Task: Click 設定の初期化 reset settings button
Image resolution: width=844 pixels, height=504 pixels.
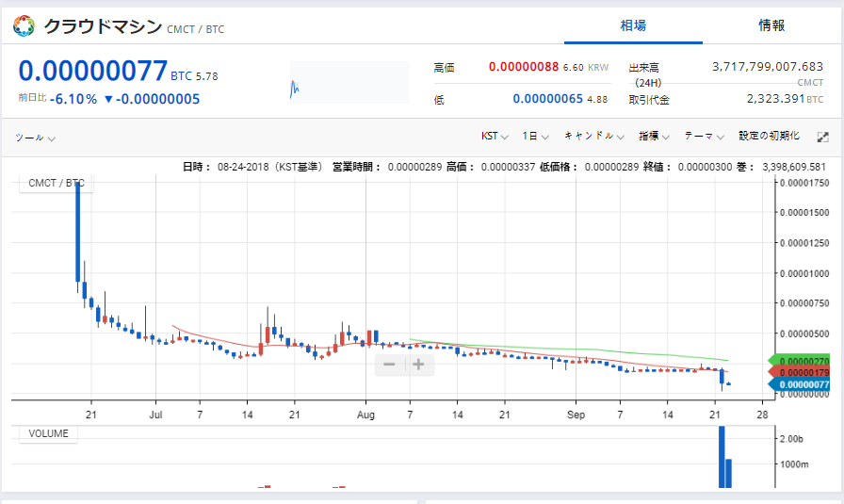Action: pyautogui.click(x=769, y=137)
